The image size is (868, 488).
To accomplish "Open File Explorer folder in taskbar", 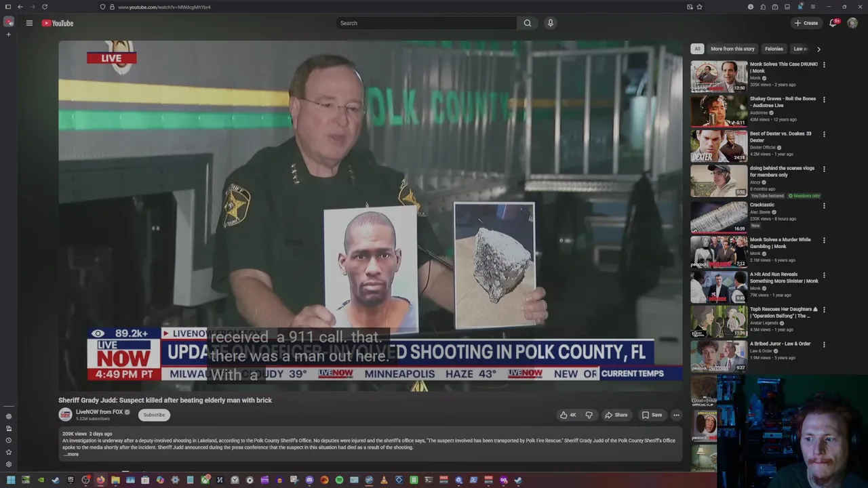I will [115, 480].
